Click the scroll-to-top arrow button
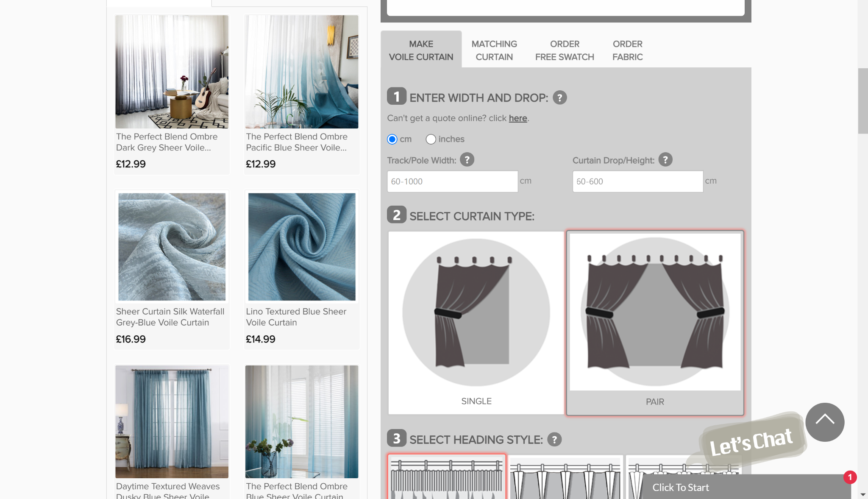The width and height of the screenshot is (868, 499). click(x=824, y=422)
